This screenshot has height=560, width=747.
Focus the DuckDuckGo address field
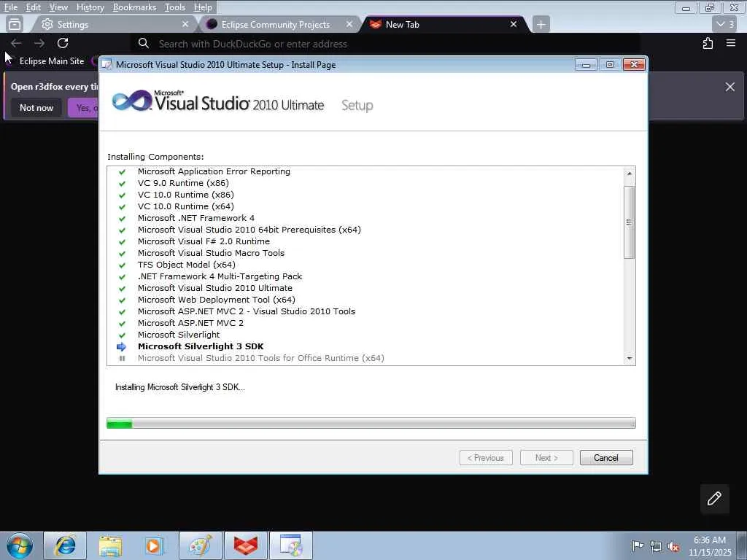(386, 44)
